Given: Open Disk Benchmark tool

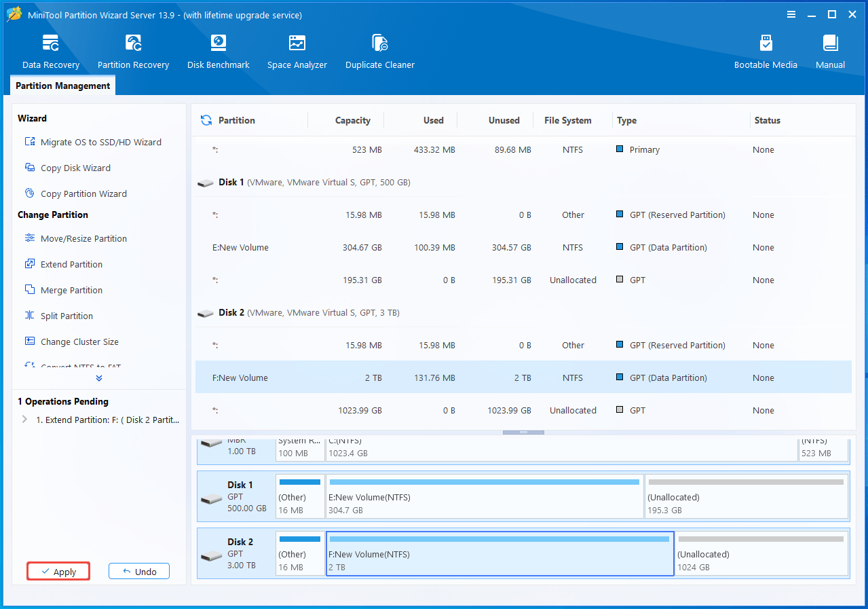Looking at the screenshot, I should click(x=219, y=52).
